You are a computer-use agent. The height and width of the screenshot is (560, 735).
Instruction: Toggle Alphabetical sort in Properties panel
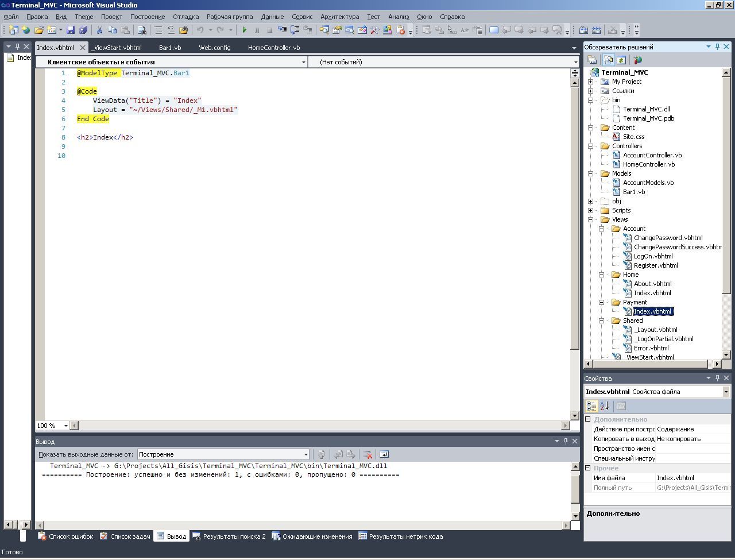(x=605, y=406)
